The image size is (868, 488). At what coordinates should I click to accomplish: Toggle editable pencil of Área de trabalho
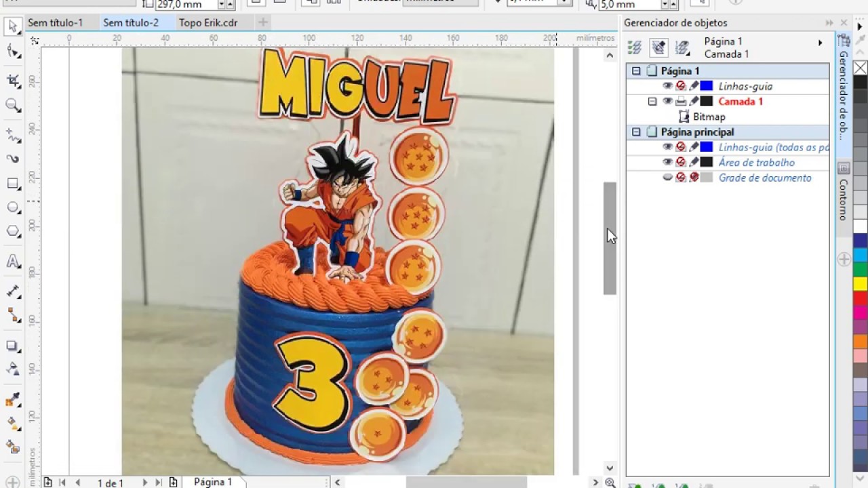tap(694, 162)
